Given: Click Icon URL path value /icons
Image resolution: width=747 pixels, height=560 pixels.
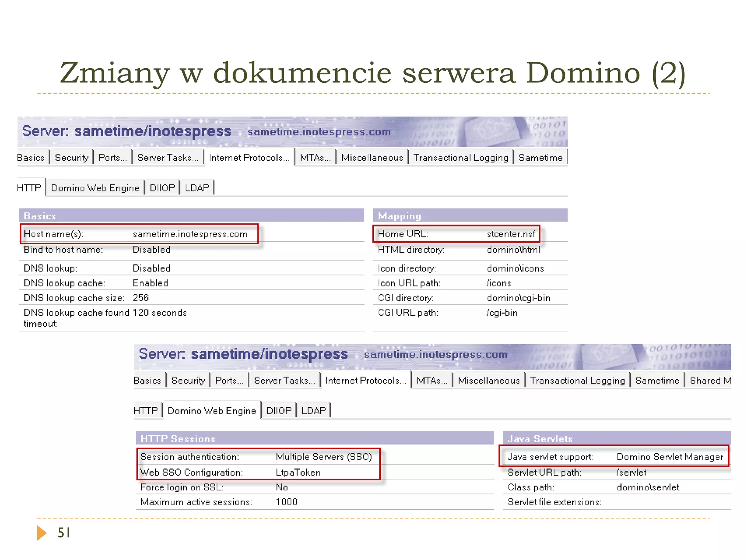Looking at the screenshot, I should click(499, 283).
